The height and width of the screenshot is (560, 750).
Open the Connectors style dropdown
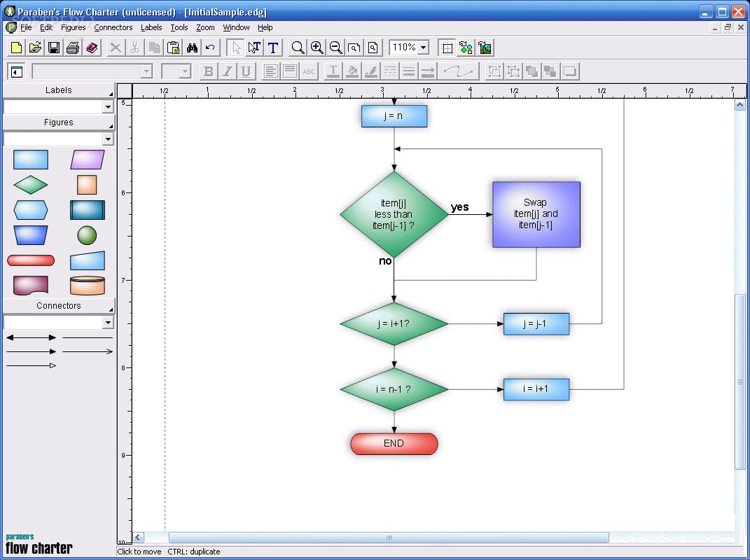coord(108,323)
